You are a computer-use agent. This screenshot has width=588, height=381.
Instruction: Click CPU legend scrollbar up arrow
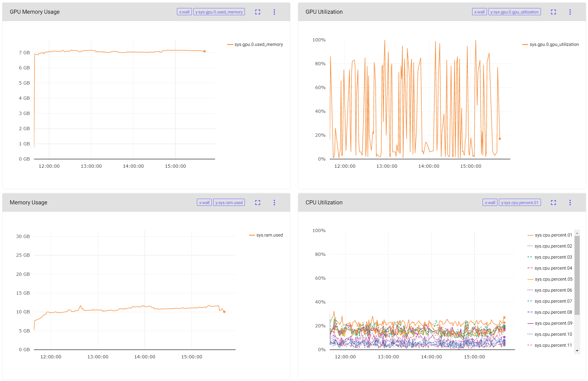[x=577, y=233]
